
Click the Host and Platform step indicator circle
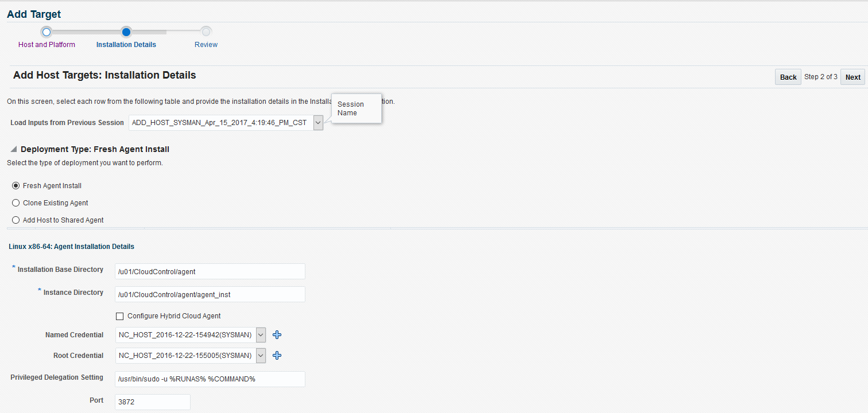coord(46,32)
